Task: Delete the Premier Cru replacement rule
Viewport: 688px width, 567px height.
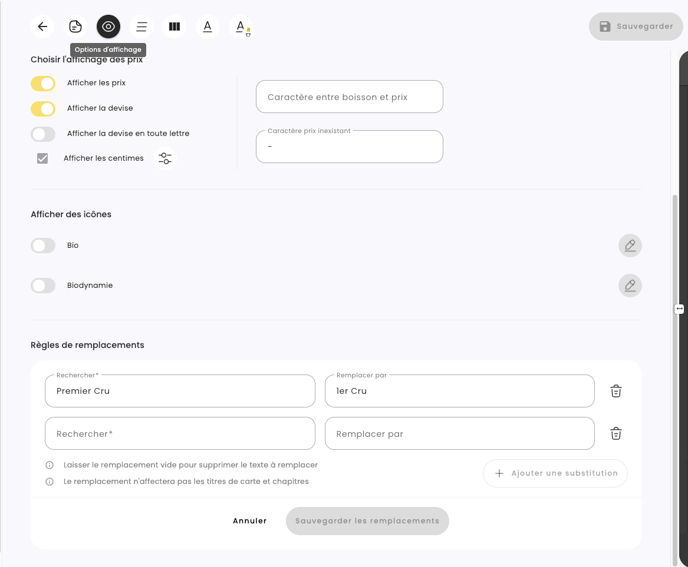Action: click(x=616, y=391)
